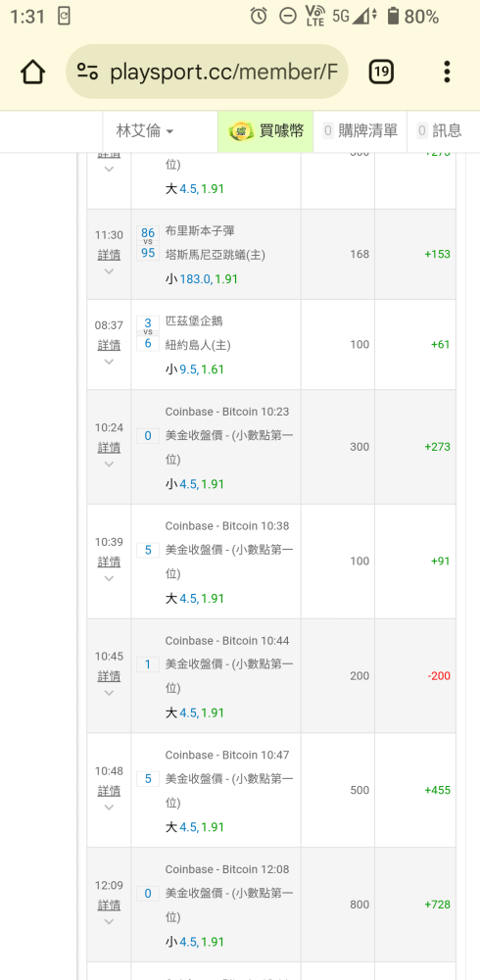The height and width of the screenshot is (980, 480).
Task: Open the 林艾倫 user dropdown
Action: click(145, 130)
